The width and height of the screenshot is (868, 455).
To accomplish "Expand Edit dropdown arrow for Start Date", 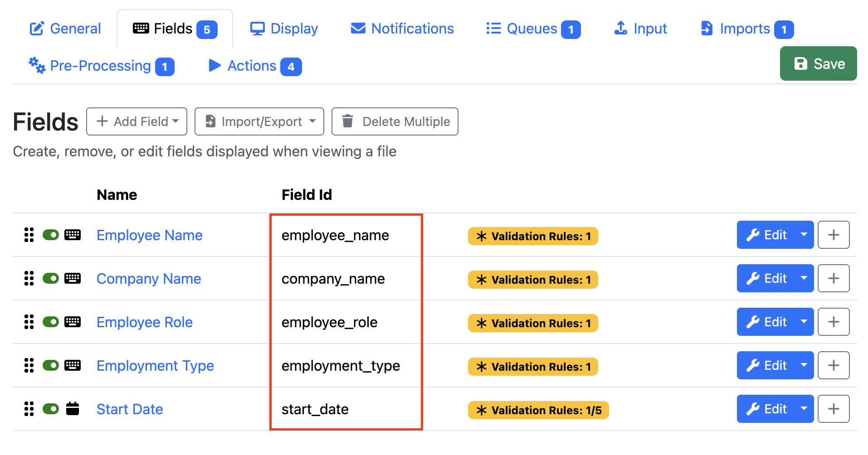I will click(804, 409).
